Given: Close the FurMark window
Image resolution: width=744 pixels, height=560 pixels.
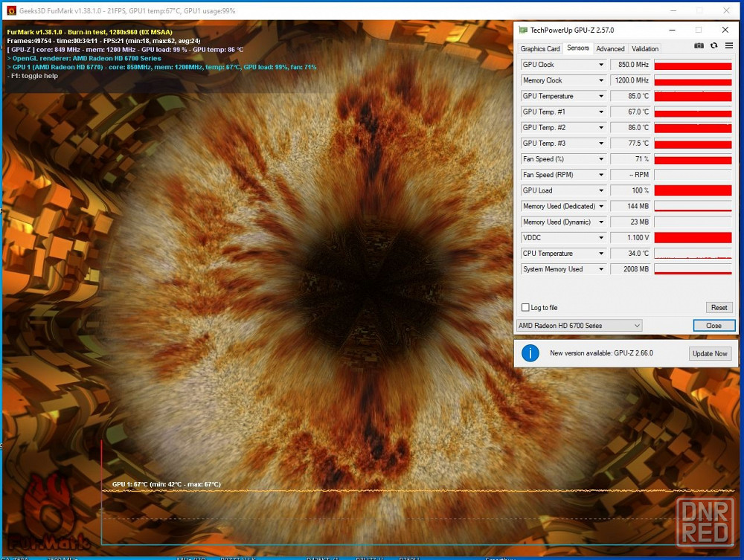Looking at the screenshot, I should click(x=726, y=10).
